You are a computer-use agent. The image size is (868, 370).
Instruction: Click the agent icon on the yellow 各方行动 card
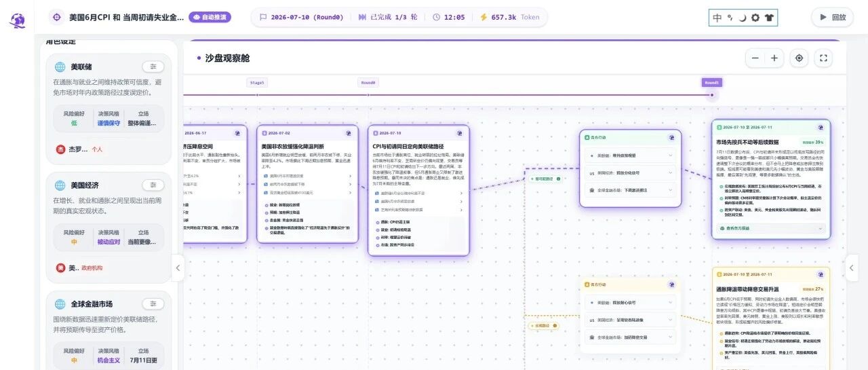pos(671,285)
